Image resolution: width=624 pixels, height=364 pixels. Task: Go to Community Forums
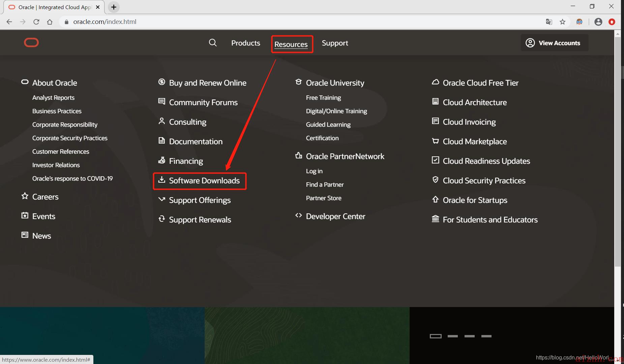tap(203, 102)
